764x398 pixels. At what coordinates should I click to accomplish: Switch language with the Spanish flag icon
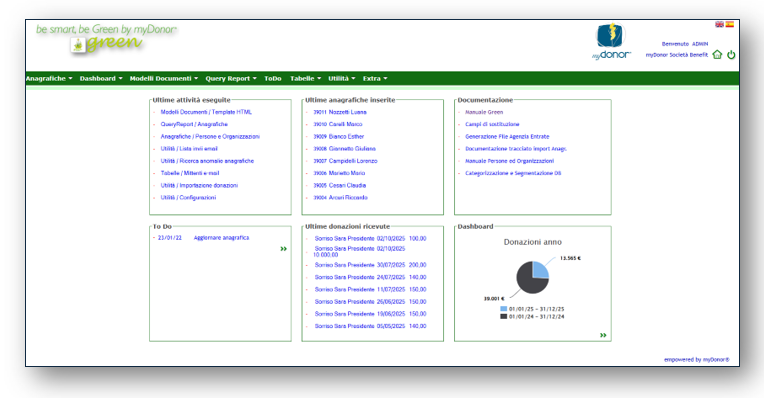[729, 24]
